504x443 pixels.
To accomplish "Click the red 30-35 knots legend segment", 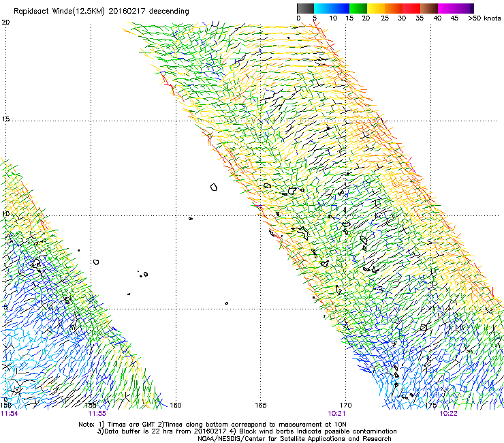I will click(x=411, y=8).
